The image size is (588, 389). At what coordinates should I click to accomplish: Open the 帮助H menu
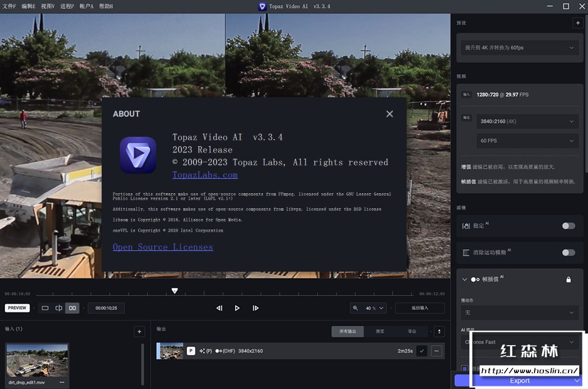106,6
